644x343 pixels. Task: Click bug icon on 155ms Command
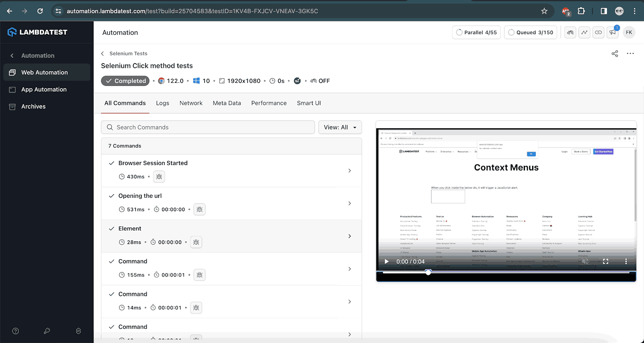200,275
